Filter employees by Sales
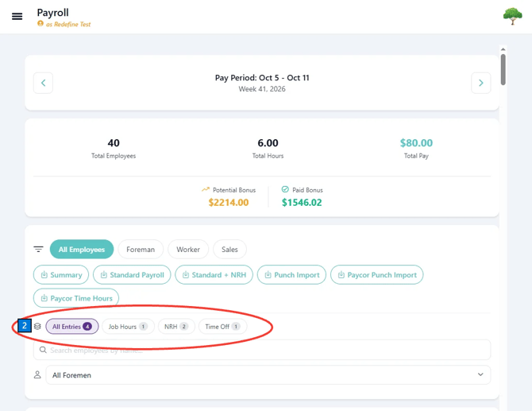 (229, 250)
